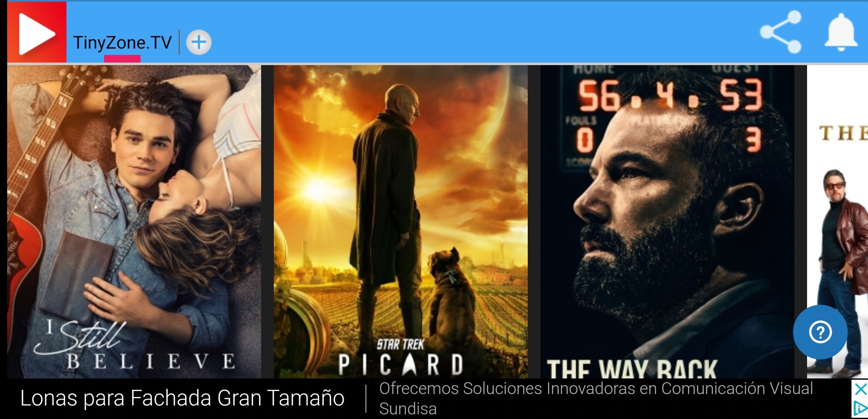Open The Way Back movie poster
This screenshot has height=419, width=868.
pyautogui.click(x=667, y=222)
